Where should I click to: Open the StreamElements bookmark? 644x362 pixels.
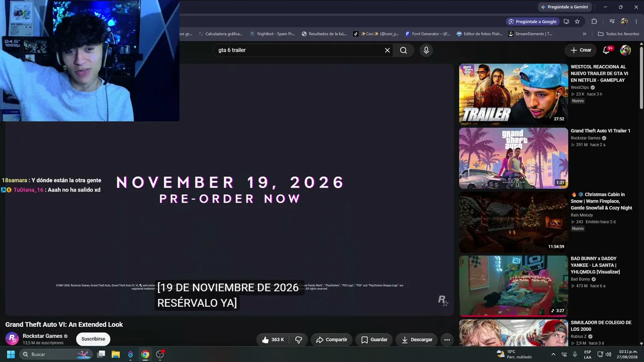[530, 34]
